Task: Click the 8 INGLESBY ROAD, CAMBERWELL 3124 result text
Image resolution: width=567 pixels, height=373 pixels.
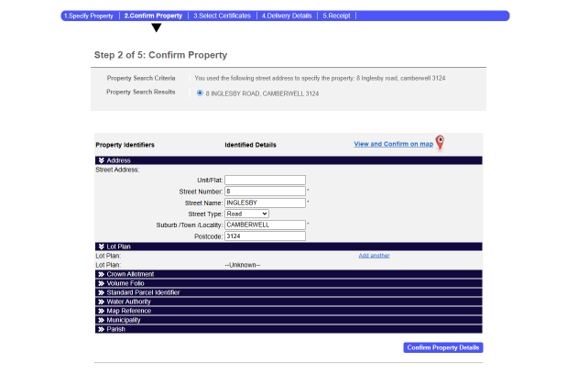Action: (262, 94)
